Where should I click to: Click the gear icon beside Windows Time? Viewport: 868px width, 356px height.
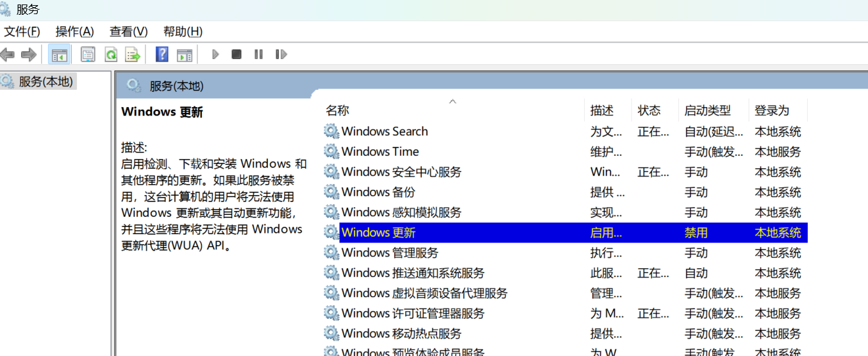[331, 151]
